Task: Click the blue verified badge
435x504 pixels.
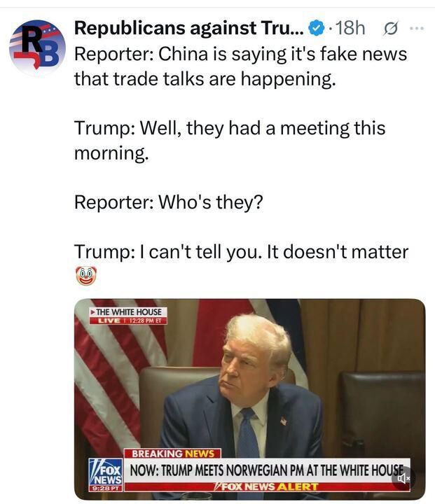Action: click(x=316, y=29)
